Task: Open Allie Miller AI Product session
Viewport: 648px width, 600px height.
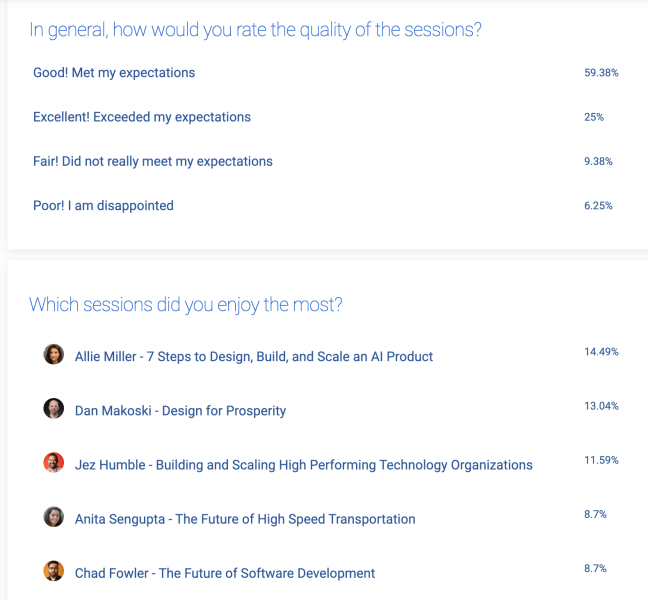Action: click(254, 356)
